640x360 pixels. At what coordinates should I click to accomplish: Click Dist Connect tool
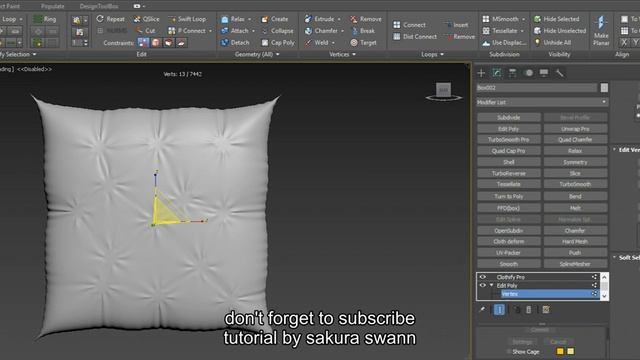[x=415, y=36]
